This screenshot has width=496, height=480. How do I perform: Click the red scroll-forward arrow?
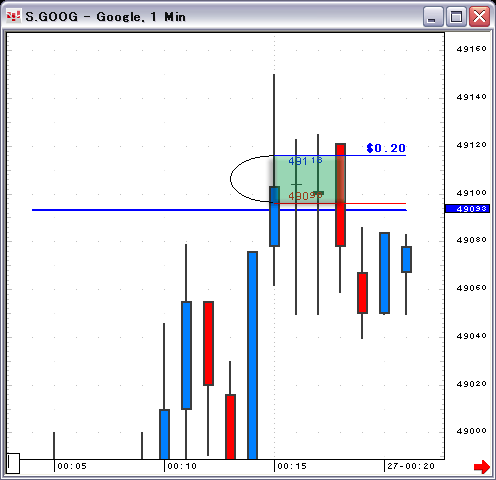[x=482, y=466]
